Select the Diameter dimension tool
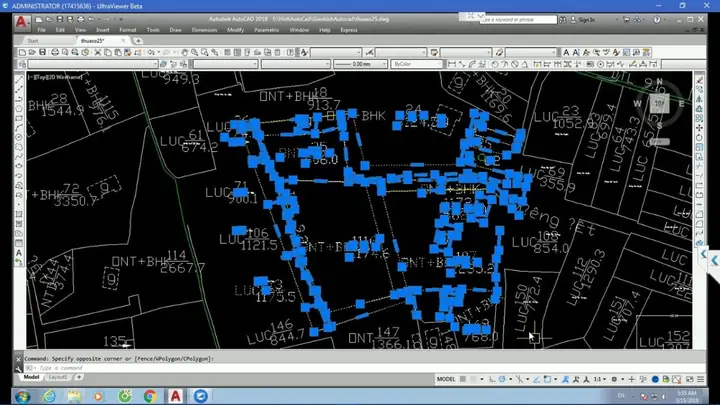Screen dimensions: 720x405 pos(515,64)
